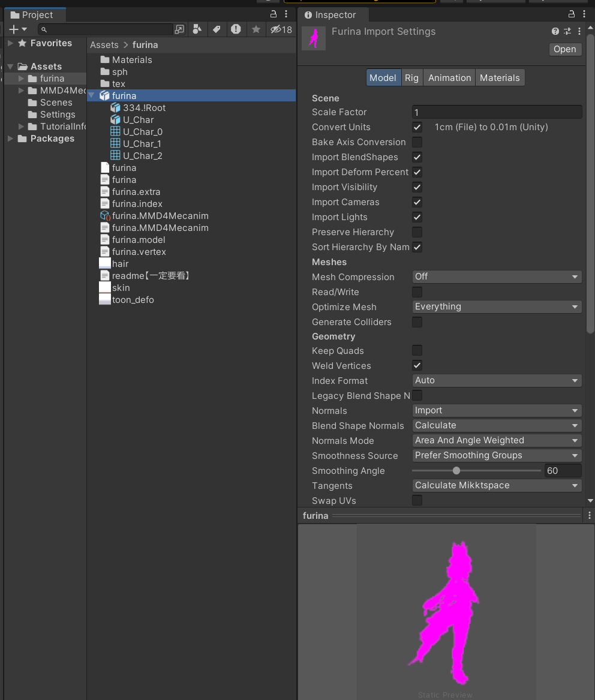Click the preset selector icon in Inspector
Image resolution: width=595 pixels, height=700 pixels.
(x=567, y=31)
